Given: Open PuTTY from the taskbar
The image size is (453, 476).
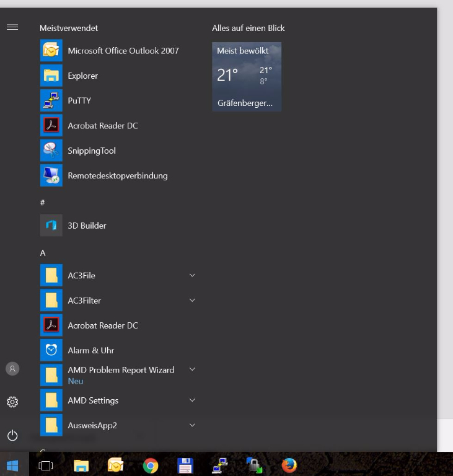Looking at the screenshot, I should 220,465.
